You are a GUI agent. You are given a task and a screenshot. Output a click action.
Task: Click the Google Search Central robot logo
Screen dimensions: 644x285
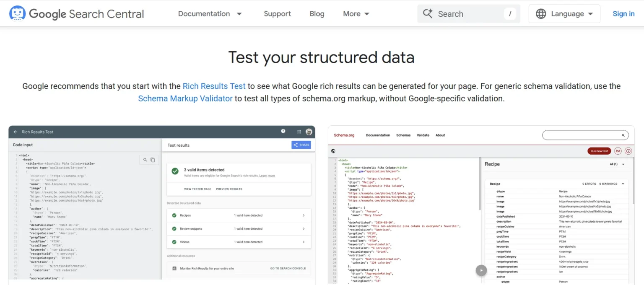(x=18, y=13)
